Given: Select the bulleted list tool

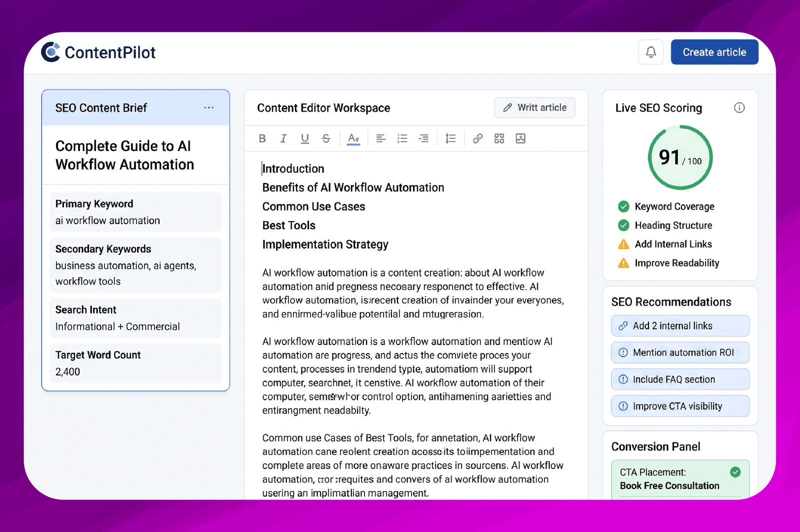Looking at the screenshot, I should 402,138.
